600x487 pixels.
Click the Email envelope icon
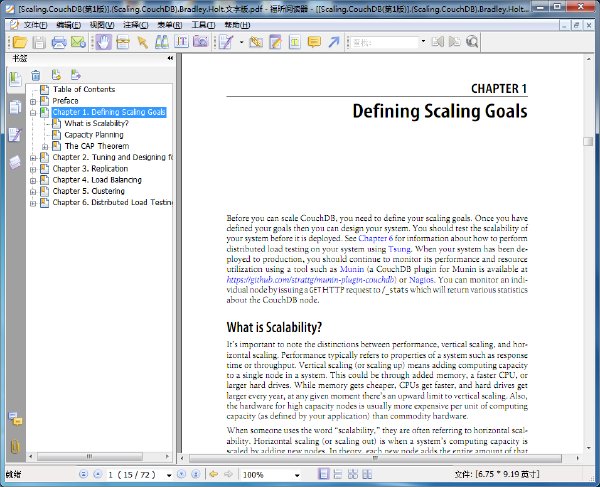(x=78, y=42)
